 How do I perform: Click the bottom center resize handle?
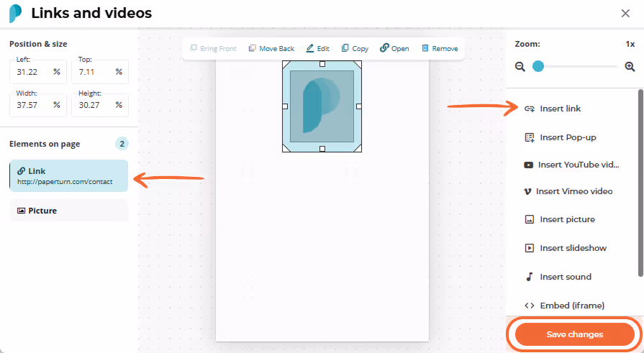(322, 149)
